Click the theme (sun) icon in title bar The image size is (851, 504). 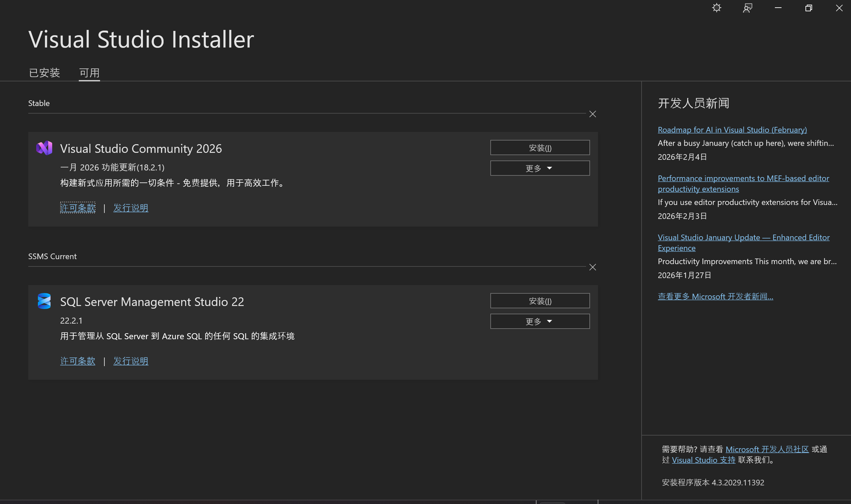[x=716, y=8]
